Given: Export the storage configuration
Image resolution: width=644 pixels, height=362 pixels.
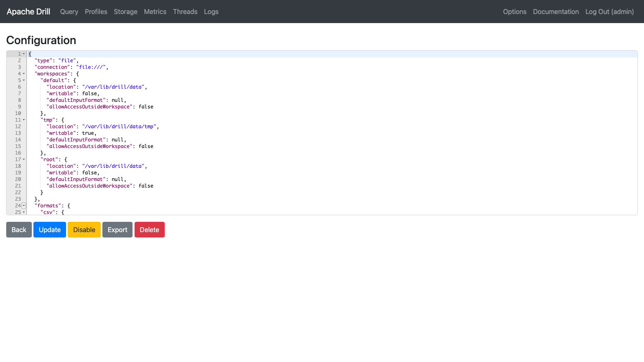Looking at the screenshot, I should 117,230.
